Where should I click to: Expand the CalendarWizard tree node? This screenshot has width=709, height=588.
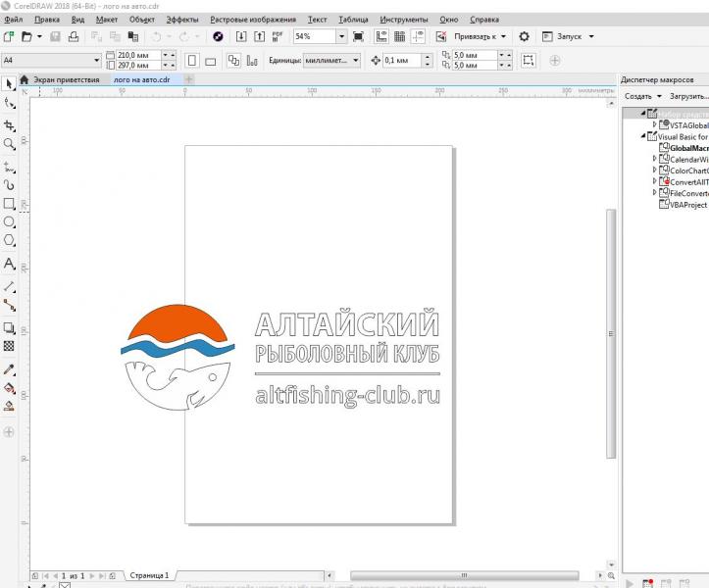[x=654, y=158]
